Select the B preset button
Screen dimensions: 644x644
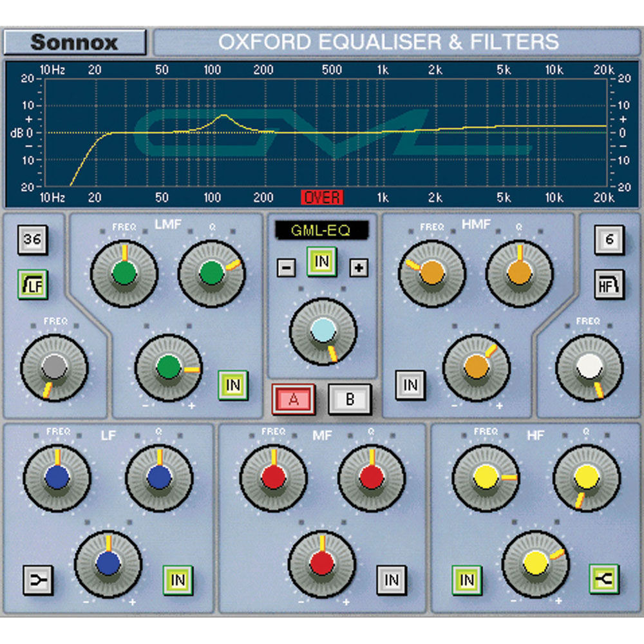click(x=350, y=399)
